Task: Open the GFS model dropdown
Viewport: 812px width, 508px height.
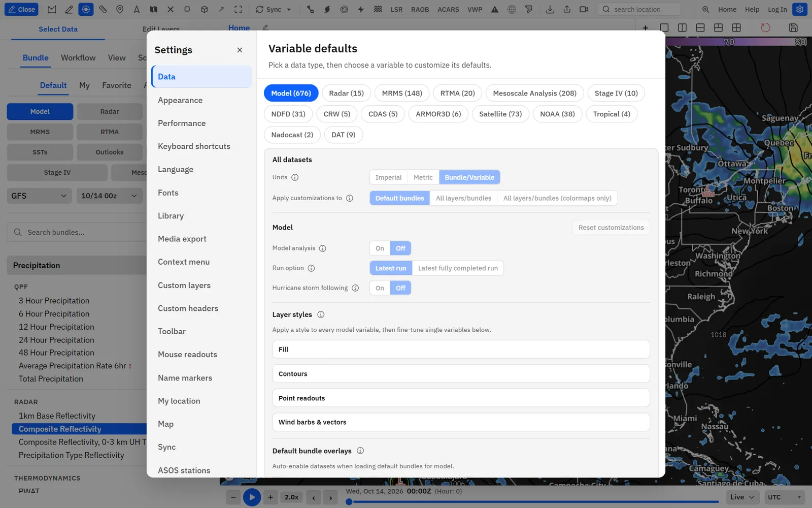Action: (39, 196)
